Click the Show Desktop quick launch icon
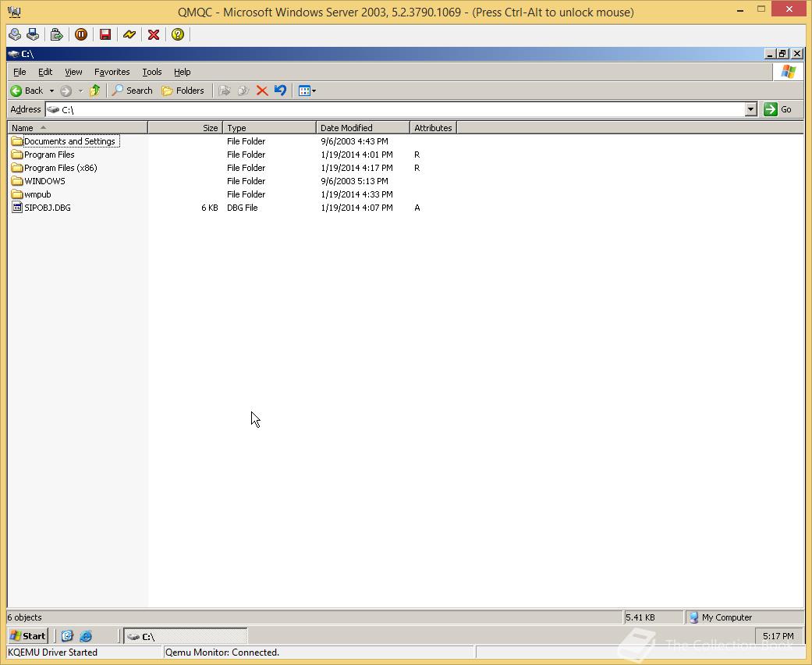The image size is (812, 665). click(67, 636)
